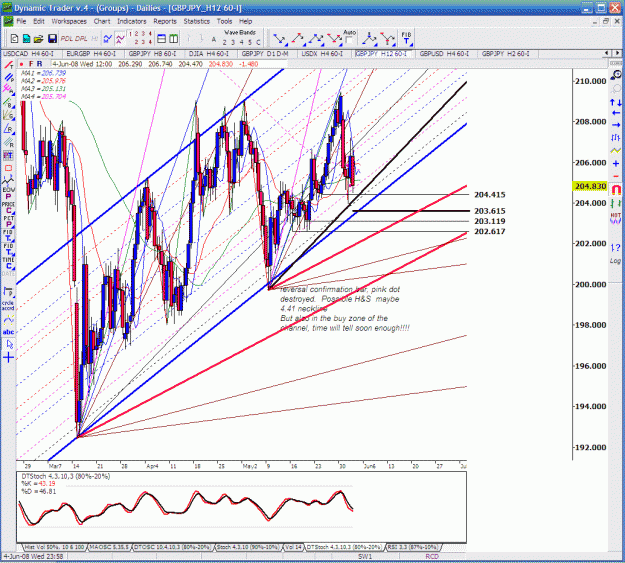Switch to DJIA H4 60-I tab
The image size is (625, 563).
click(x=209, y=54)
